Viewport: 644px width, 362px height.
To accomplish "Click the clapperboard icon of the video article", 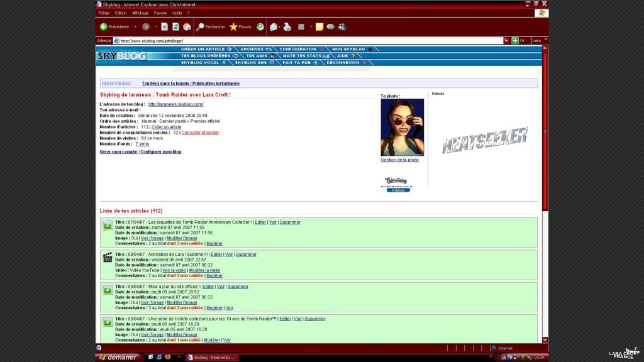I will pyautogui.click(x=108, y=257).
